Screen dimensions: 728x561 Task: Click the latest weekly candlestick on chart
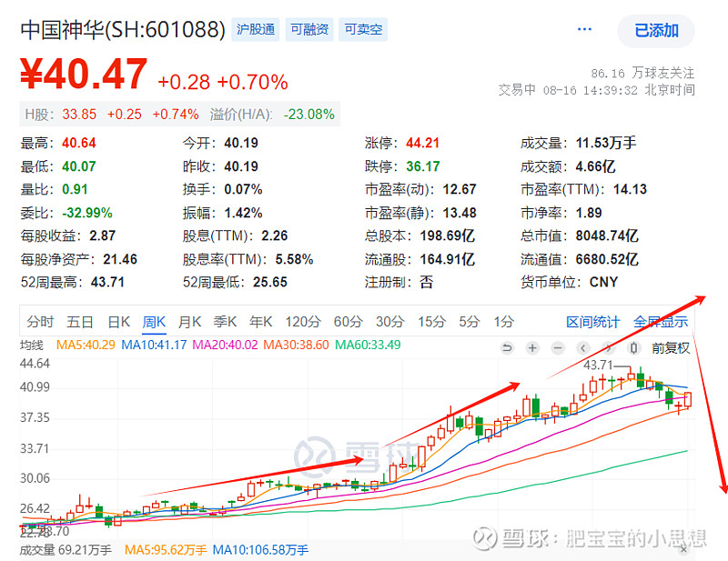click(x=688, y=399)
